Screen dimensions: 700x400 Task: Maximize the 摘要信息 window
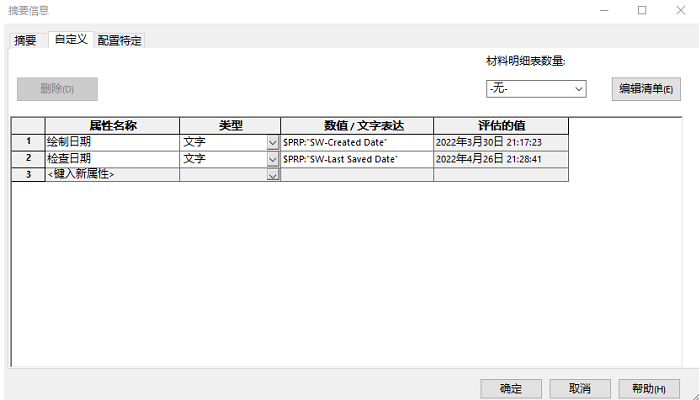(642, 10)
